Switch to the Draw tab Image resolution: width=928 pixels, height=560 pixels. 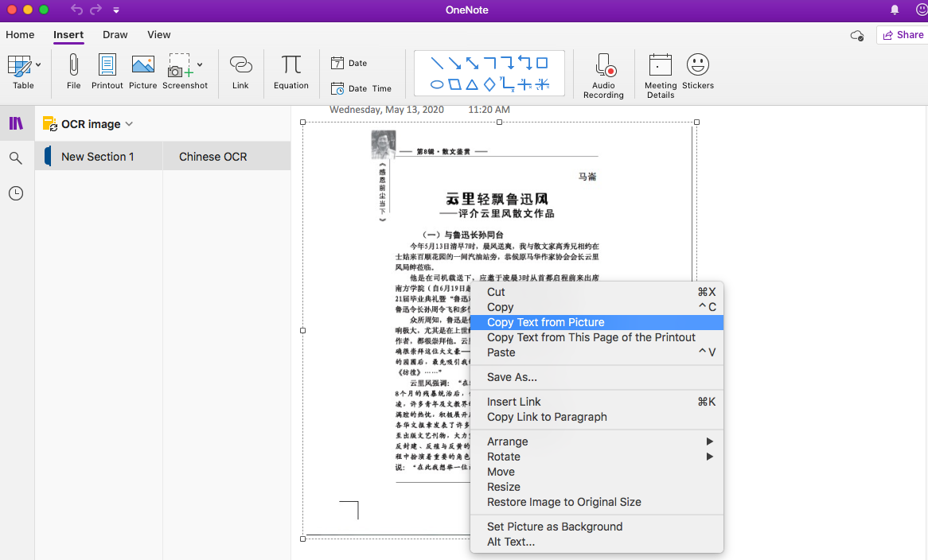point(115,35)
